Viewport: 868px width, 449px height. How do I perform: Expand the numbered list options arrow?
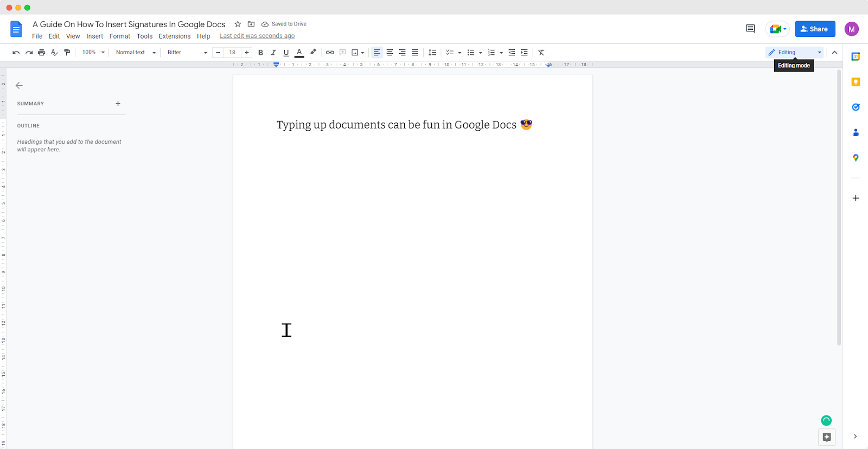click(x=501, y=53)
